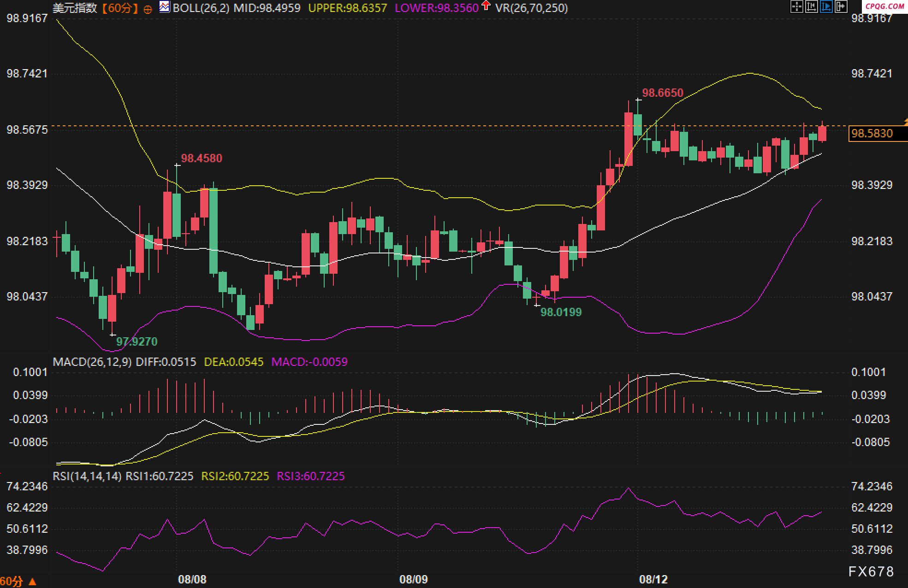Click the axis range measurement icon
This screenshot has width=908, height=588.
[x=811, y=6]
